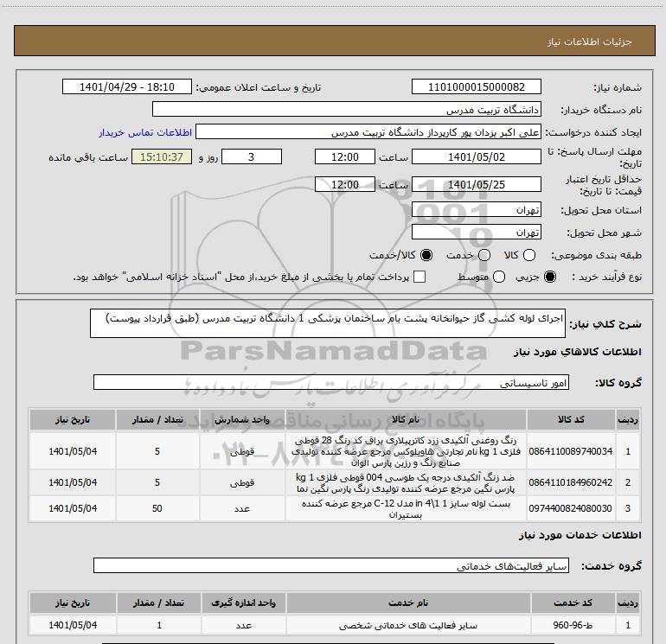
Task: Click quantity 50 in the goods table
Action: 157,508
